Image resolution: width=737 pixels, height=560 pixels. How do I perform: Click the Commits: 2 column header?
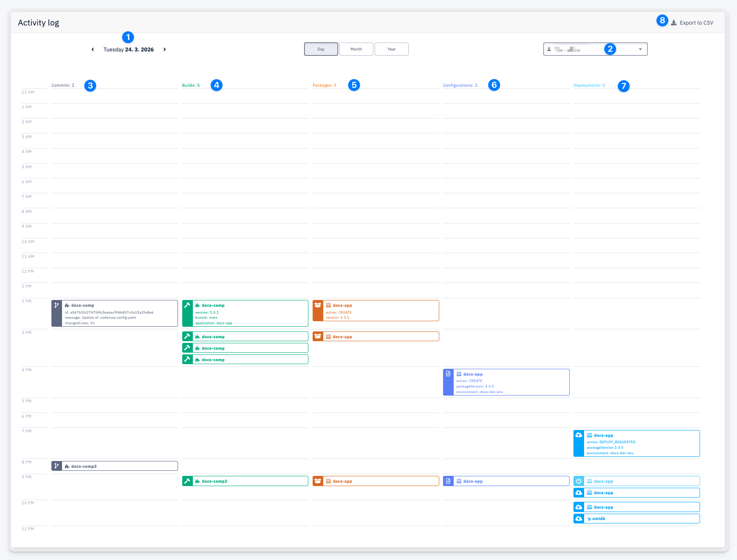coord(63,85)
